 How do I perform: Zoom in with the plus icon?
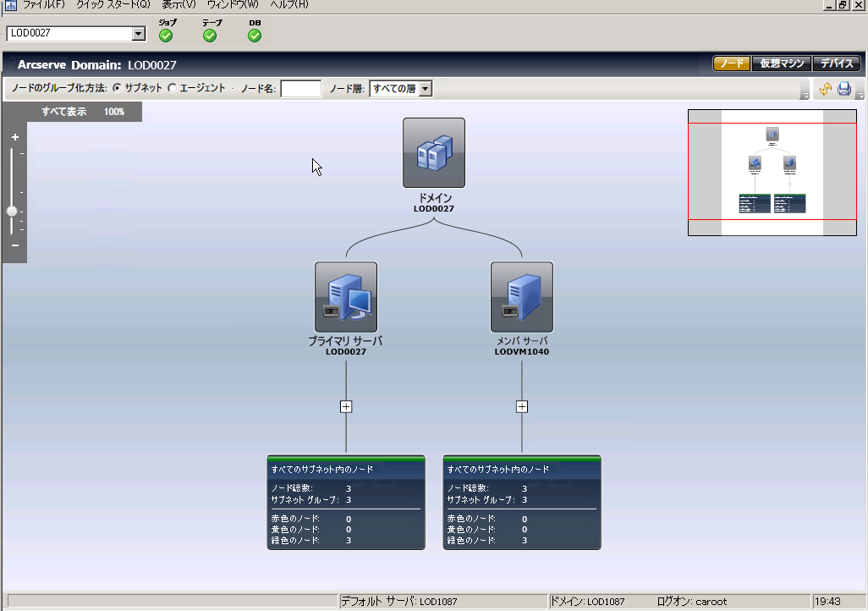tap(15, 137)
